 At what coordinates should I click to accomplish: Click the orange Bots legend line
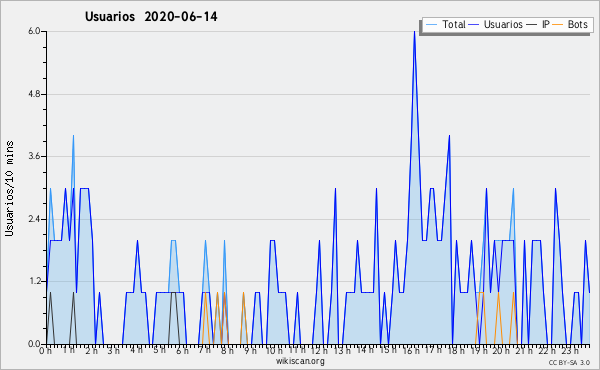[558, 25]
